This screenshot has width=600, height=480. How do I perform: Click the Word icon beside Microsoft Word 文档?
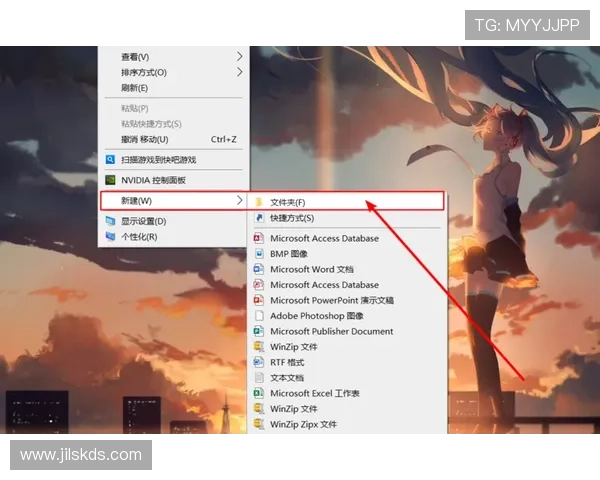pos(258,269)
